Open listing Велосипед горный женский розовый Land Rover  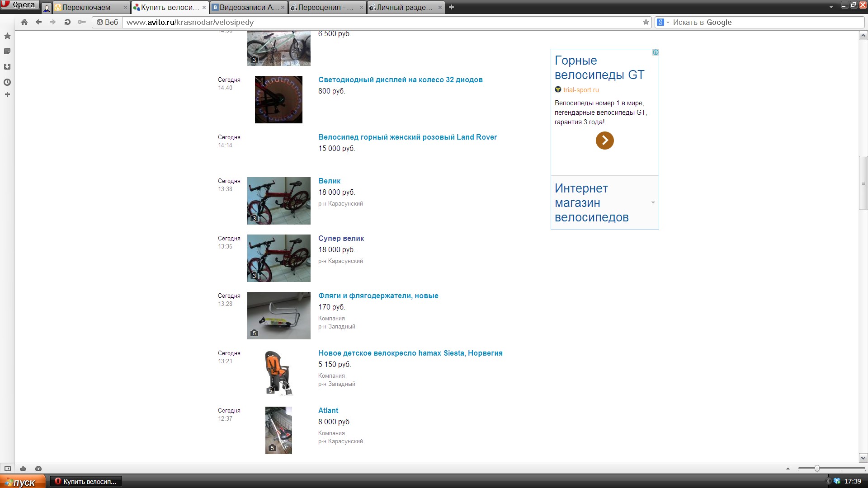(407, 137)
